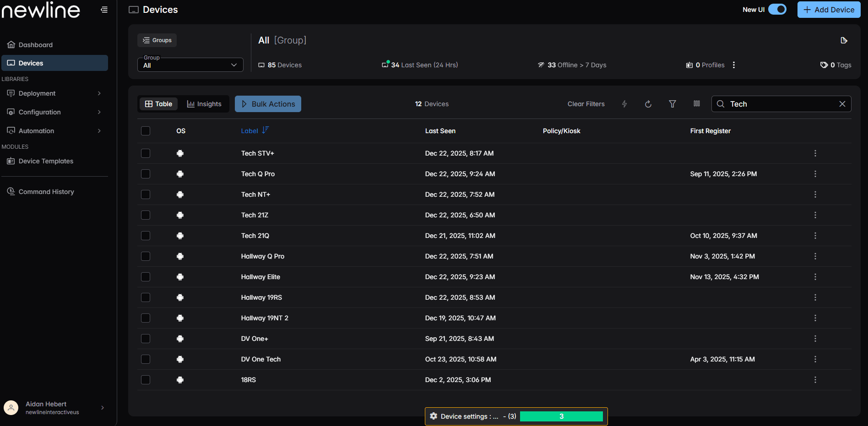Open the column chooser icon
868x426 pixels.
[x=697, y=104]
